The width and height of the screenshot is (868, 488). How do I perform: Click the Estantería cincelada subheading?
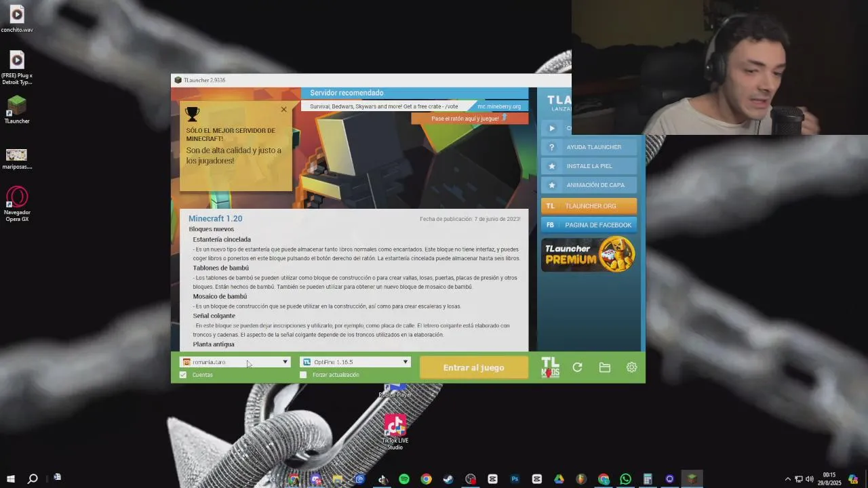tap(222, 239)
